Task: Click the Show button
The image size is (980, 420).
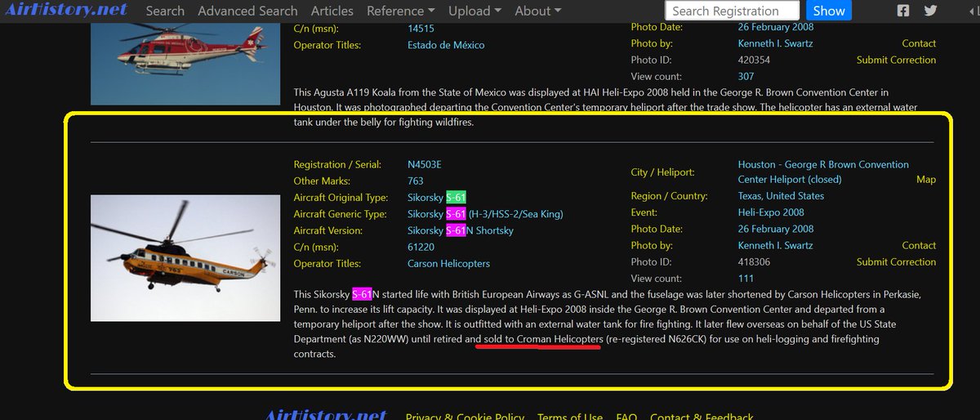Action: (829, 11)
